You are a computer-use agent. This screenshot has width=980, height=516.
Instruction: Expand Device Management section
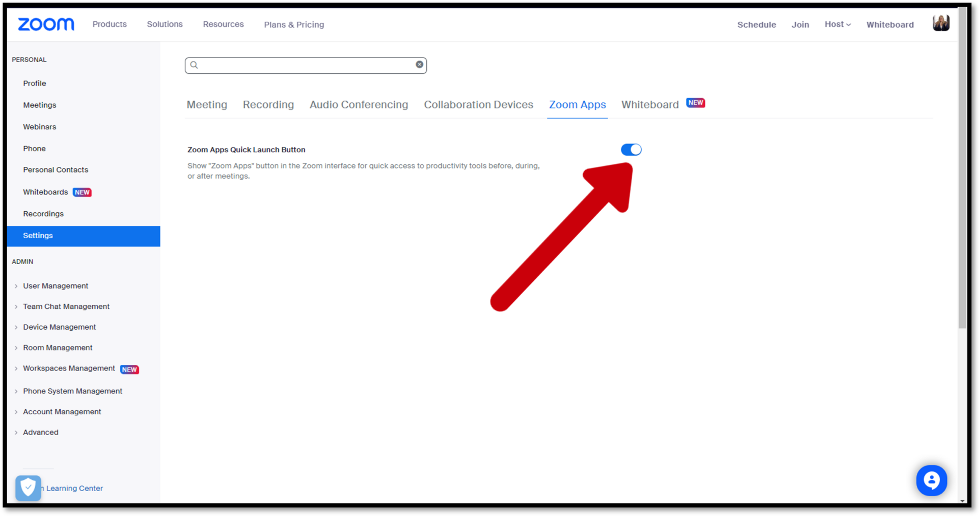tap(59, 327)
